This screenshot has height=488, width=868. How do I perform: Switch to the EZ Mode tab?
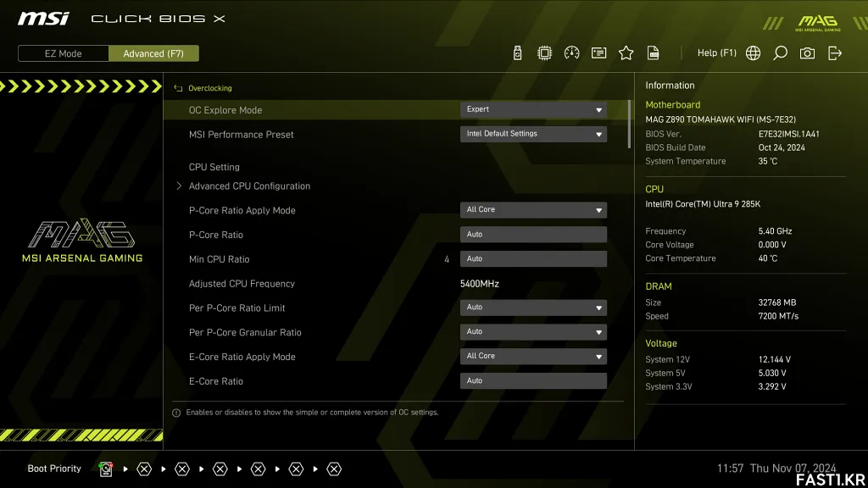click(63, 53)
